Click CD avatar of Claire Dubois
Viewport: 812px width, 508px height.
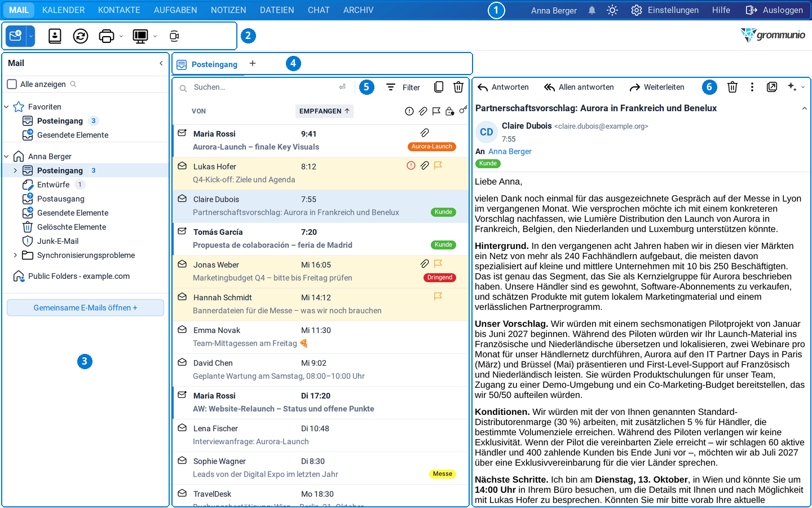coord(487,132)
